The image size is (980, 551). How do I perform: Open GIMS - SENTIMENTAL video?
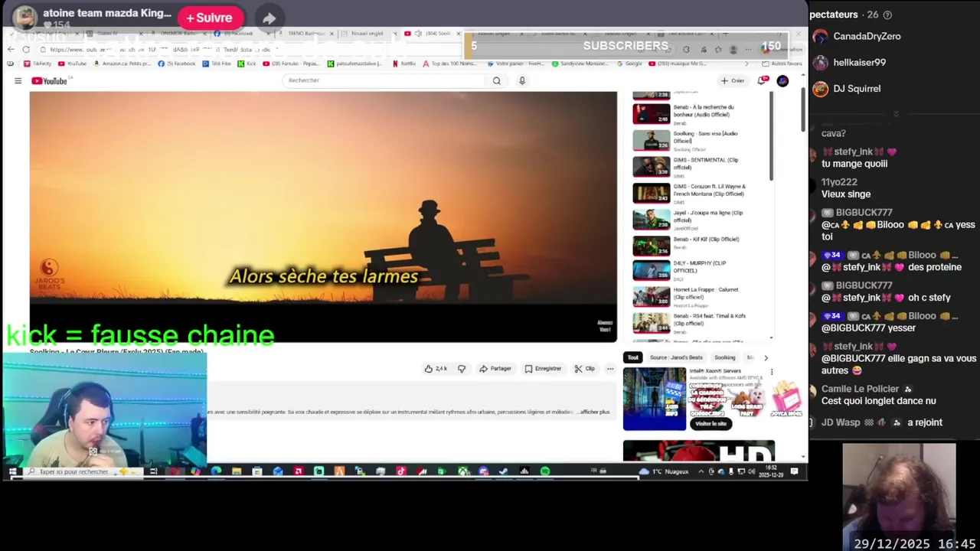click(x=689, y=166)
